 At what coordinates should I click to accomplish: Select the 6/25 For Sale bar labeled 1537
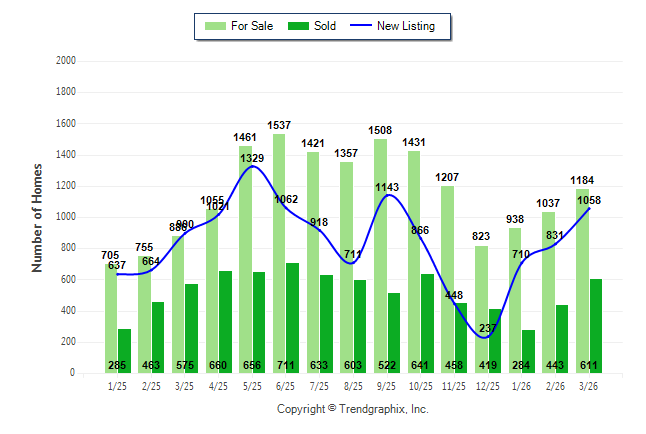click(279, 250)
